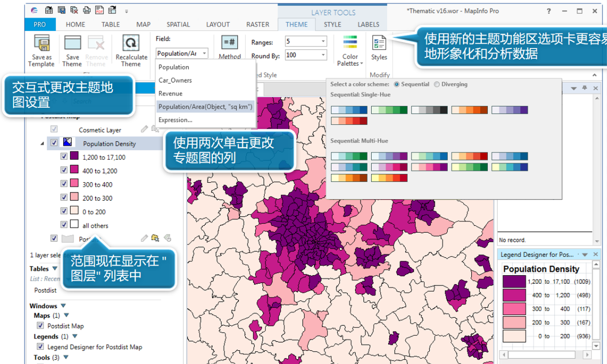Viewport: 607px width, 364px height.
Task: Open the Round By dropdown
Action: point(323,55)
